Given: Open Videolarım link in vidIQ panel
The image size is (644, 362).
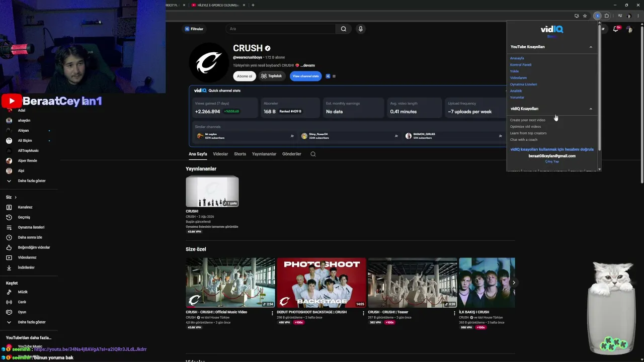Looking at the screenshot, I should (x=518, y=78).
